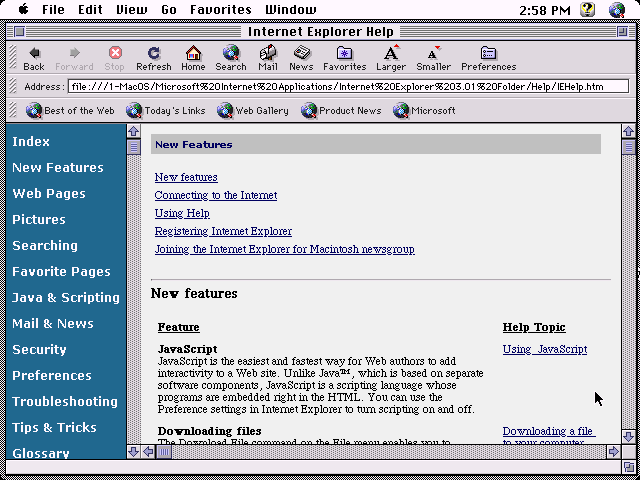Open Pictures help section
Viewport: 640px width, 480px height.
tap(39, 220)
